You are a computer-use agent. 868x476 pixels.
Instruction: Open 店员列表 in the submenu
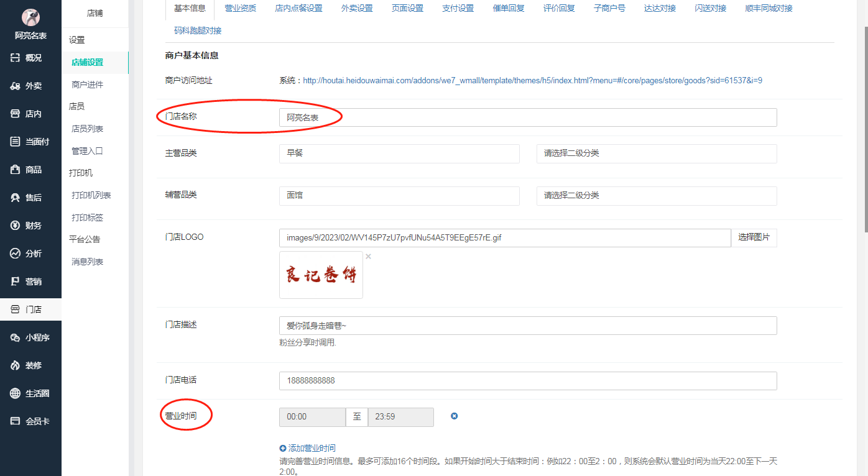[x=88, y=129]
